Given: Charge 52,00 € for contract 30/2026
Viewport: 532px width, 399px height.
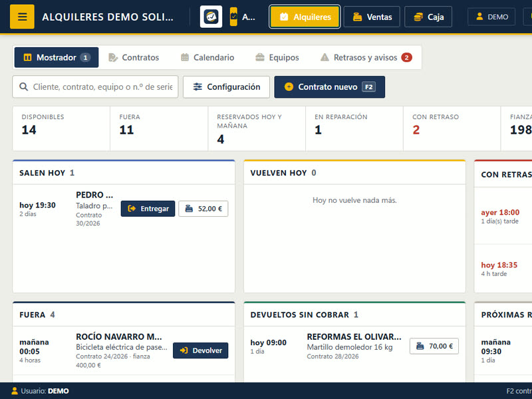Looking at the screenshot, I should pos(203,209).
